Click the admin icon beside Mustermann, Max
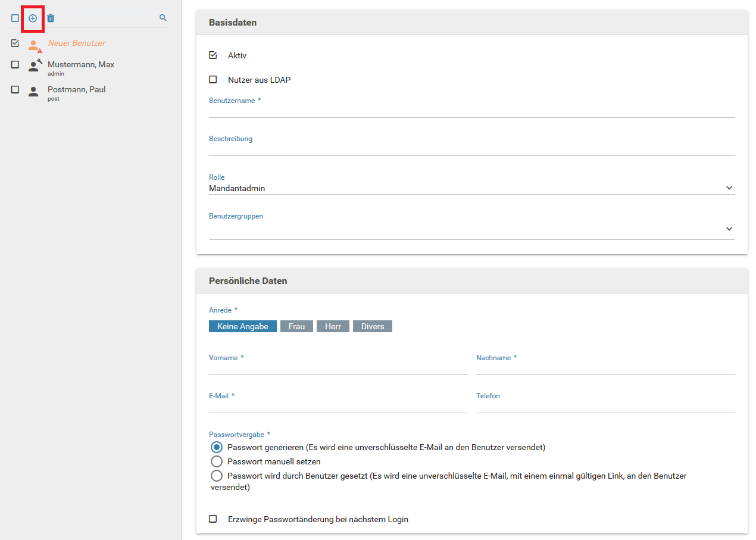Viewport: 756px width, 540px height. pos(35,65)
